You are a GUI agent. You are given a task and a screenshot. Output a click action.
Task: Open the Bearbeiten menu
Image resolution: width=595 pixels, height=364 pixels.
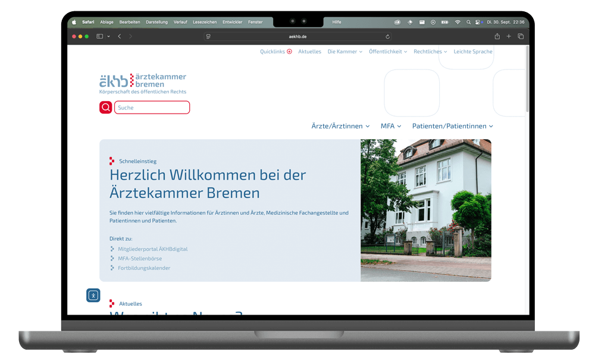(x=130, y=22)
